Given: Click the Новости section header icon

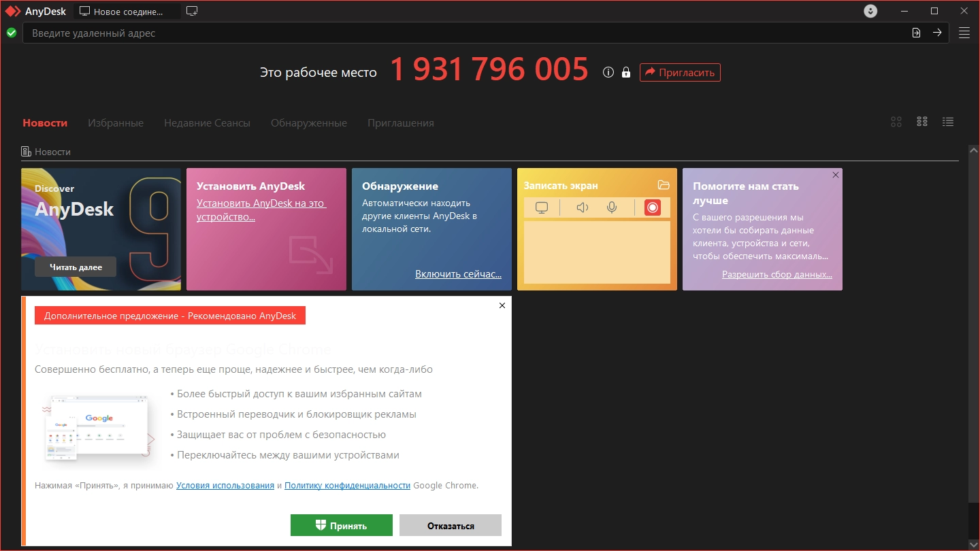Looking at the screenshot, I should pyautogui.click(x=26, y=152).
